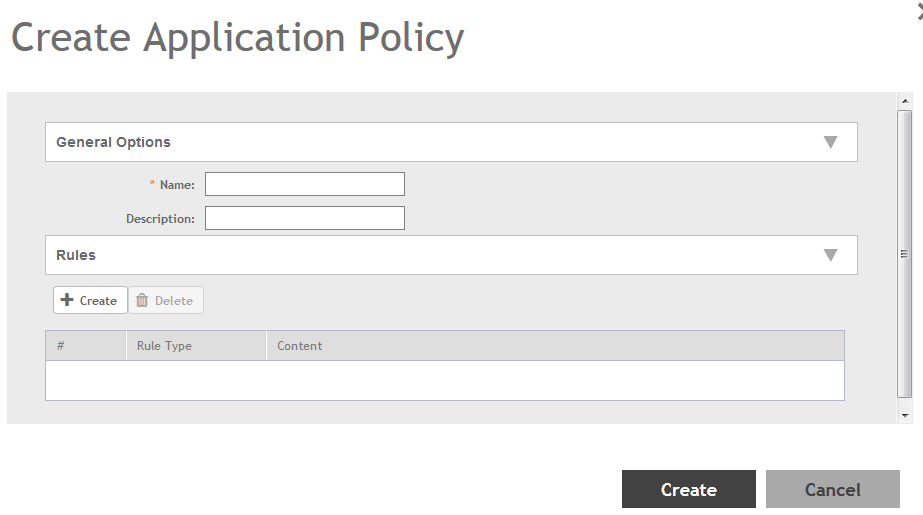
Task: Click the vertical scrollbar thumb
Action: point(905,254)
